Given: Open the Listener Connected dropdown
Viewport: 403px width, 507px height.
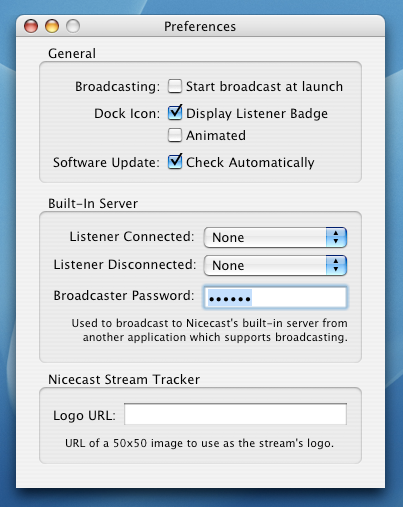Looking at the screenshot, I should [x=275, y=237].
